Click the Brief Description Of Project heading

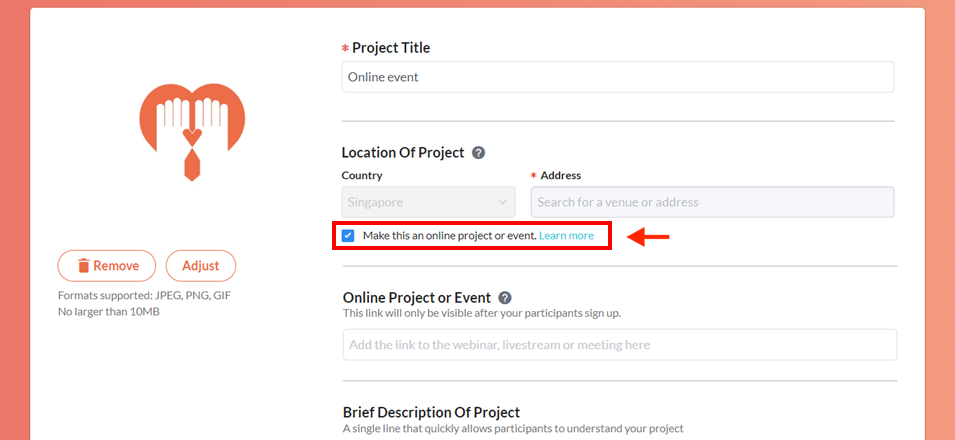431,413
